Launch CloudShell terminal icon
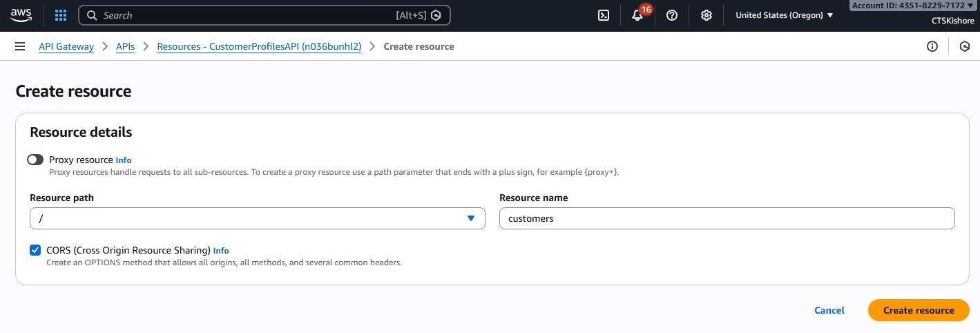Image resolution: width=980 pixels, height=333 pixels. coord(603,15)
